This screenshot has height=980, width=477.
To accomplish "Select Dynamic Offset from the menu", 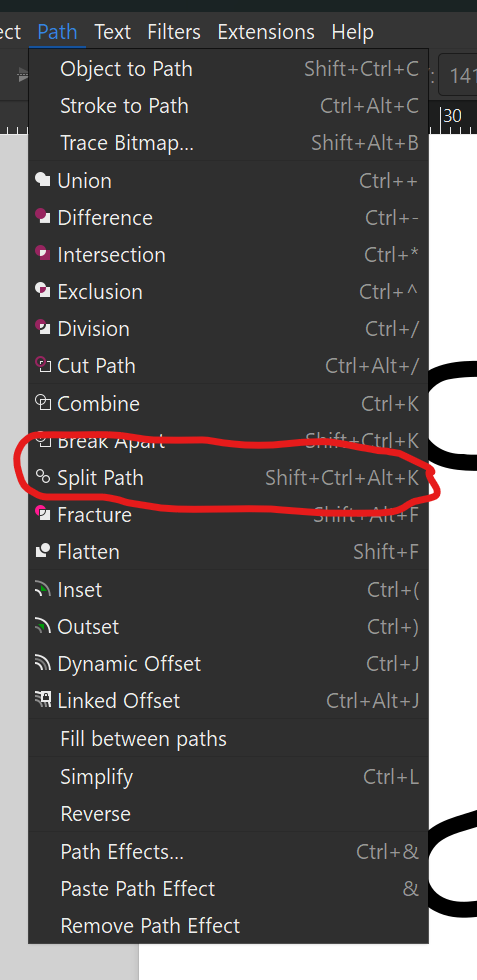I will tap(229, 664).
